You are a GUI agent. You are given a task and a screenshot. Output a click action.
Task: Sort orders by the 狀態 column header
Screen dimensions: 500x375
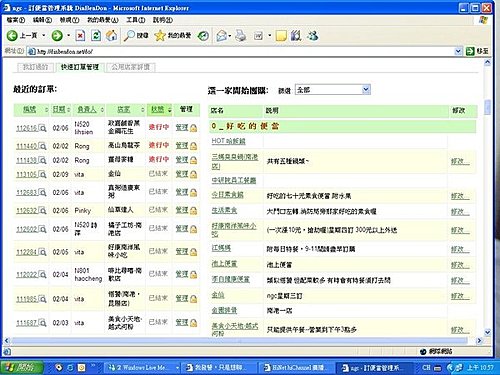point(157,109)
